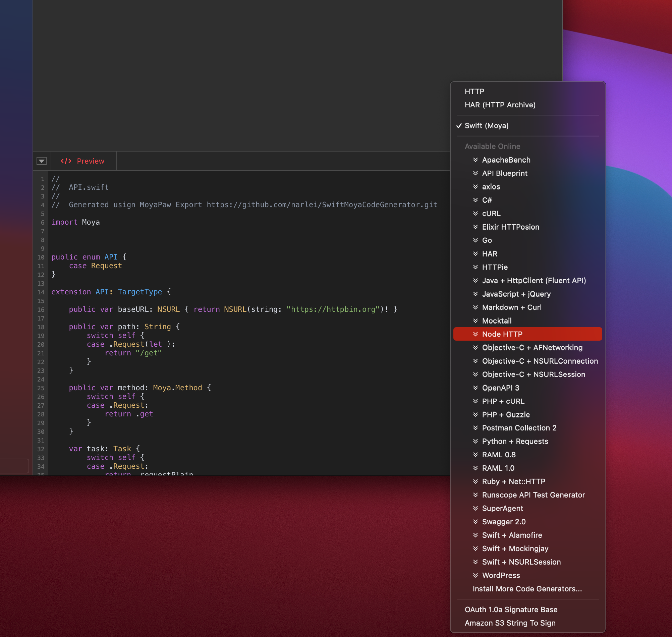
Task: Click the download chevron icon beside cURL
Action: (x=475, y=214)
